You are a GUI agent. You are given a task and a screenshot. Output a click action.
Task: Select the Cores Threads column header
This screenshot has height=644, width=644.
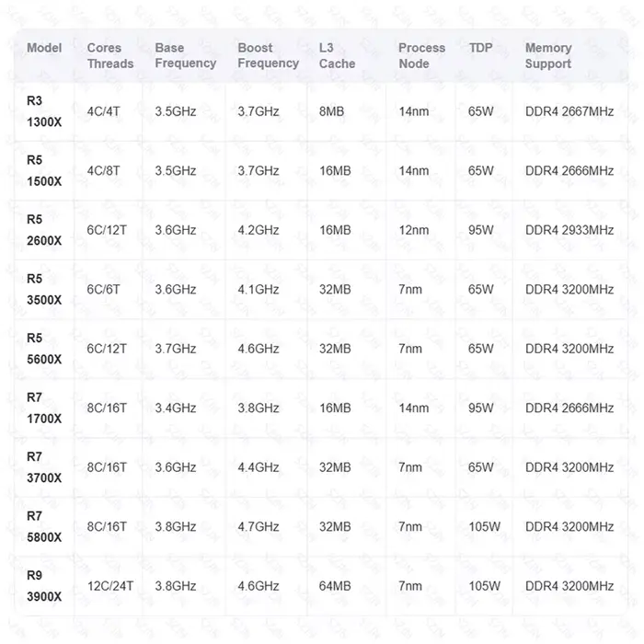pyautogui.click(x=110, y=55)
